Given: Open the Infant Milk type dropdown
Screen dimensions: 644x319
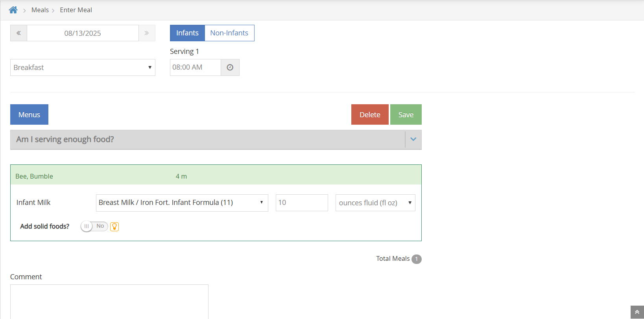Looking at the screenshot, I should pos(182,203).
